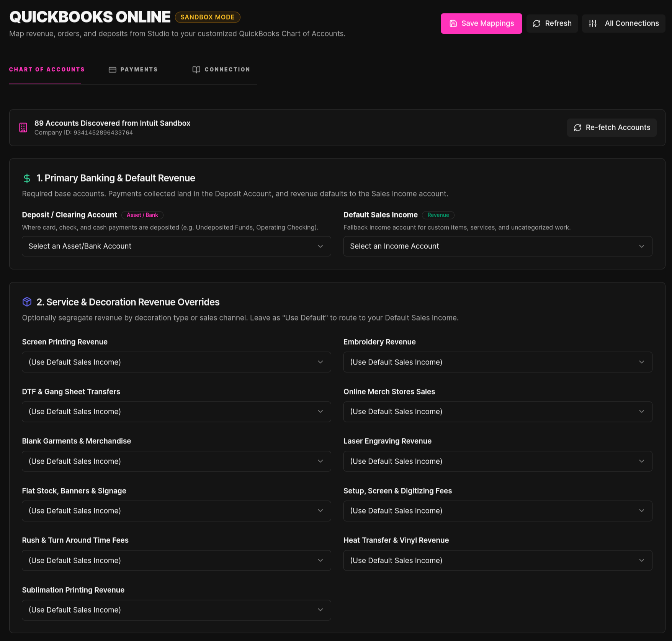The image size is (672, 641).
Task: Open the Select an Income Account dropdown
Action: tap(497, 246)
